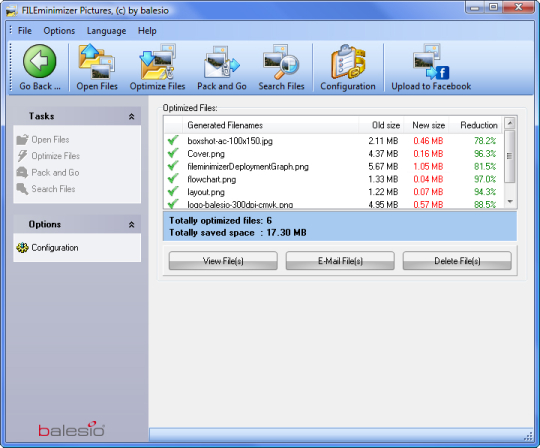
Task: Collapse the Options panel chevron
Action: [x=132, y=225]
